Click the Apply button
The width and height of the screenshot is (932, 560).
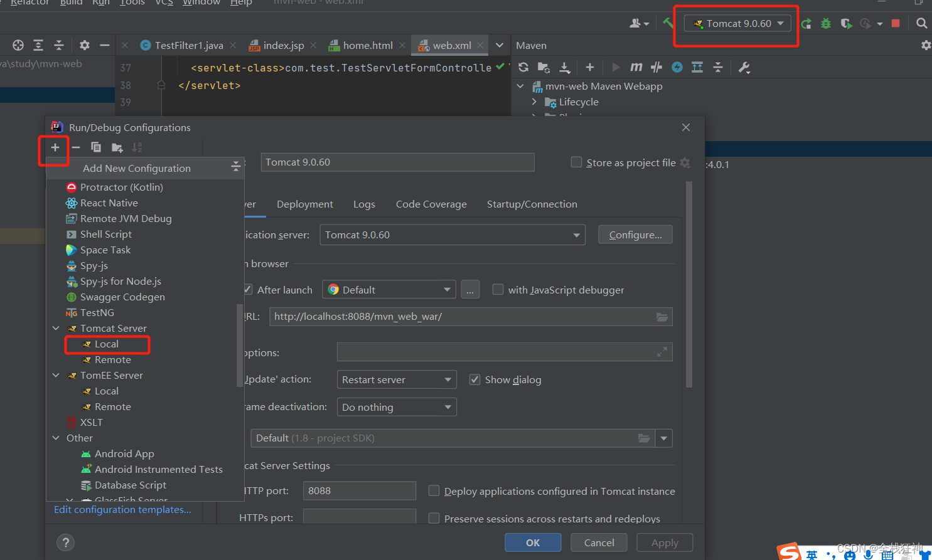pyautogui.click(x=665, y=543)
